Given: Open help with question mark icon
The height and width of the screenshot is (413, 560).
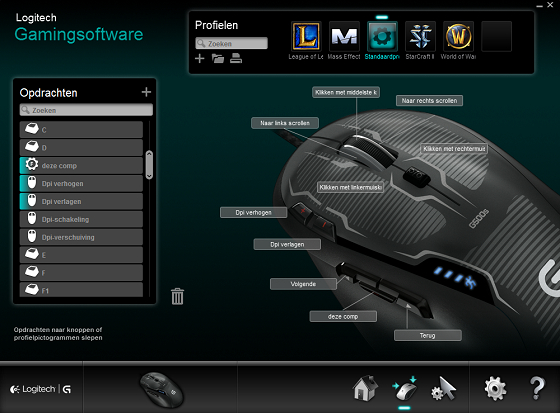Looking at the screenshot, I should pyautogui.click(x=536, y=388).
